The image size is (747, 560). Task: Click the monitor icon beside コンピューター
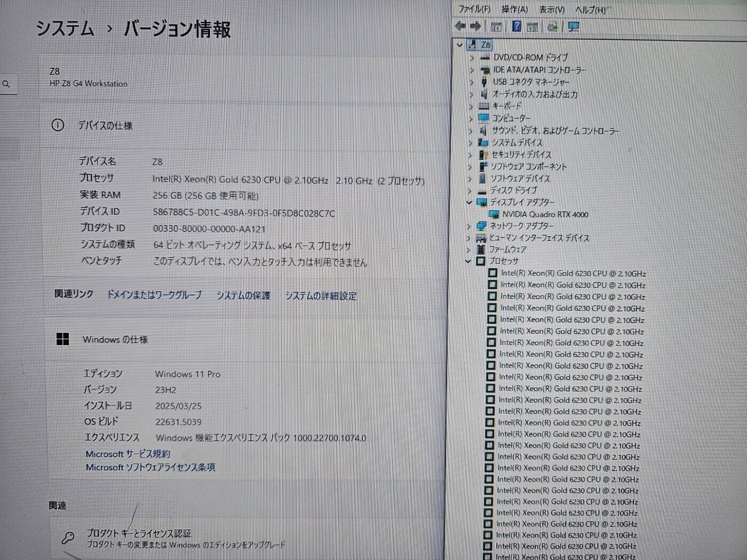click(x=483, y=118)
